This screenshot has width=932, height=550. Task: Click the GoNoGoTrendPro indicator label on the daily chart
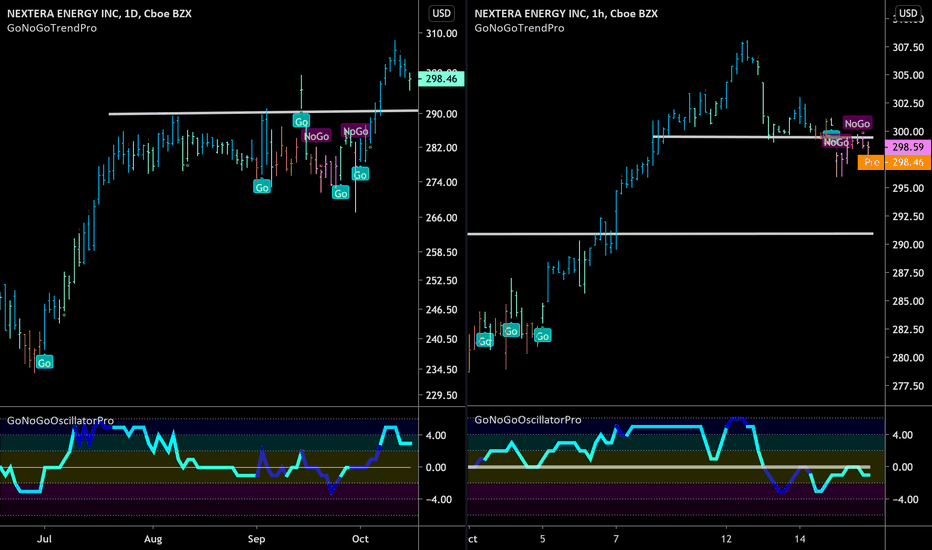52,28
